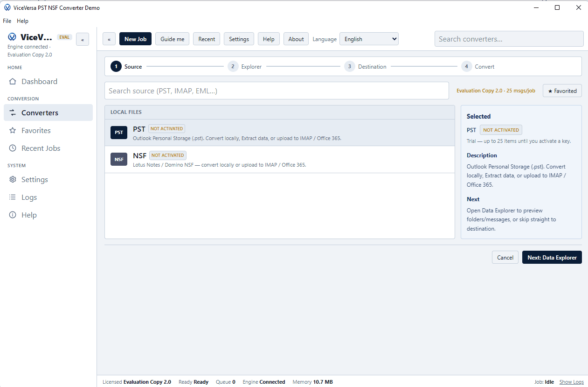588x387 pixels.
Task: Open the File menu
Action: pos(7,21)
